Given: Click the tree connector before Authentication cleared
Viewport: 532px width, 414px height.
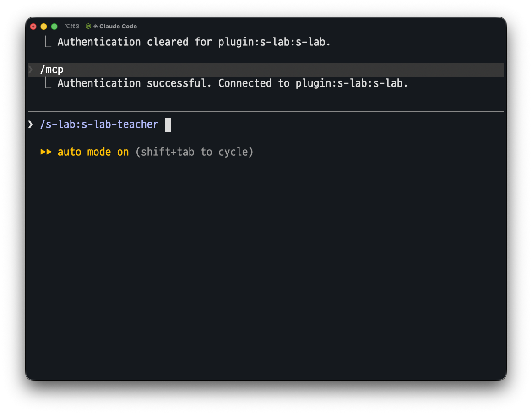Looking at the screenshot, I should click(x=48, y=42).
